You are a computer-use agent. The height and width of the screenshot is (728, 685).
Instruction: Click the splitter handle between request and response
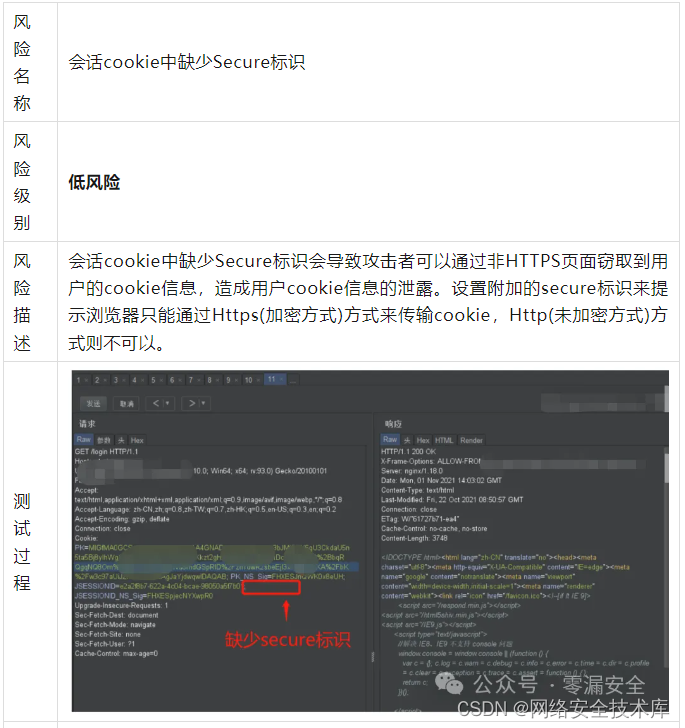(x=372, y=656)
